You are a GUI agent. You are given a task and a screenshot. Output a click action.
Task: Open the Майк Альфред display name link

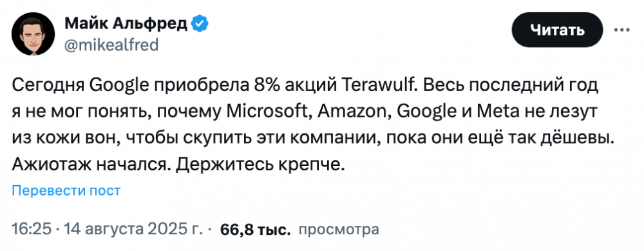[126, 25]
